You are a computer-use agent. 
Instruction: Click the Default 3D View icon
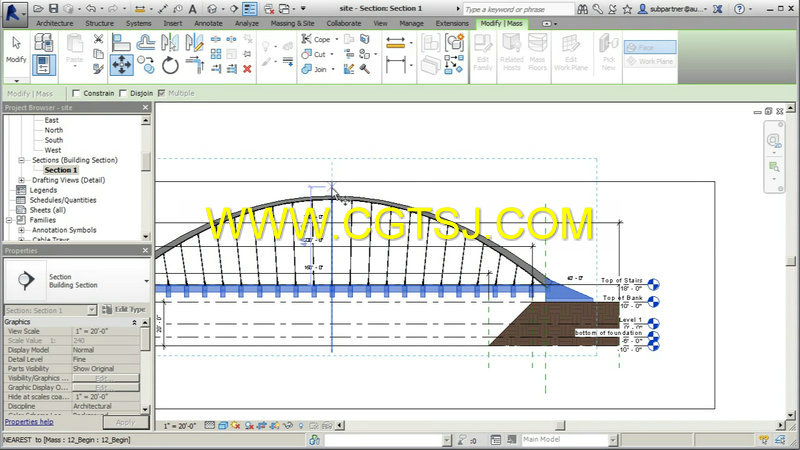(212, 9)
